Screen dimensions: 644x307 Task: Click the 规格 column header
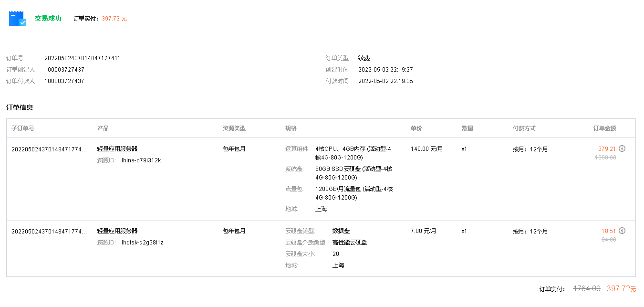(x=291, y=128)
